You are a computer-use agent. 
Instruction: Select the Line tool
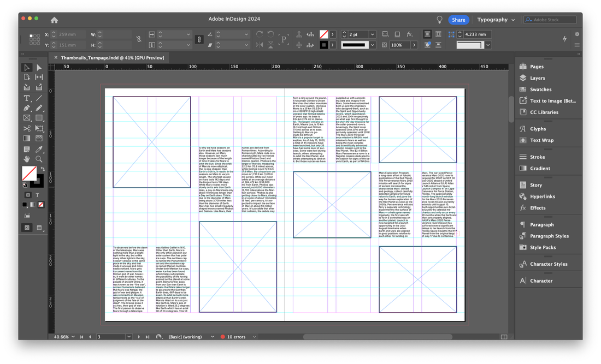pyautogui.click(x=39, y=98)
